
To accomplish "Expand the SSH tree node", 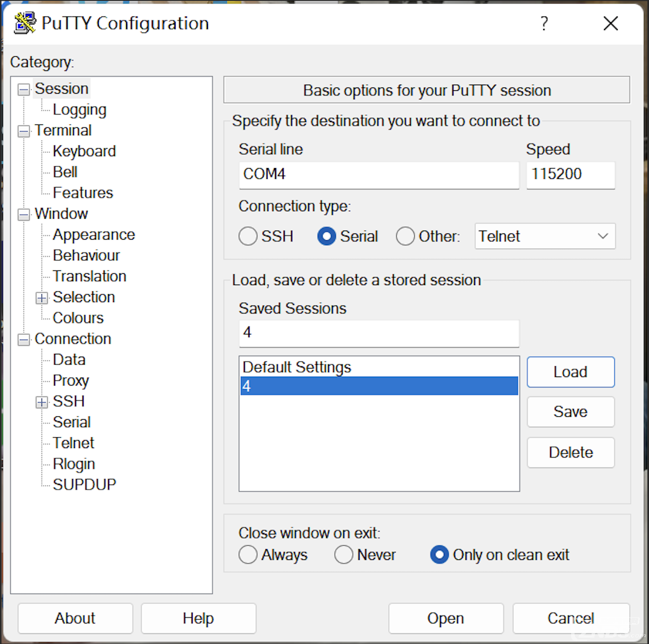I will [x=42, y=402].
